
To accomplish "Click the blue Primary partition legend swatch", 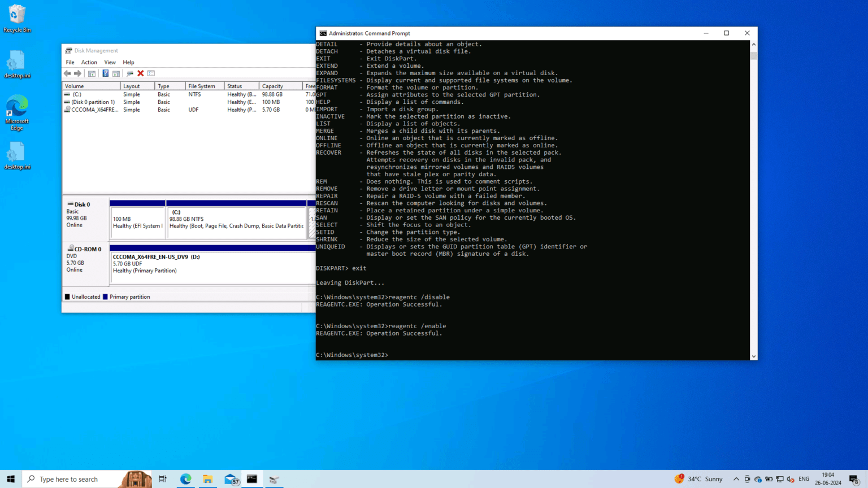I will click(105, 297).
